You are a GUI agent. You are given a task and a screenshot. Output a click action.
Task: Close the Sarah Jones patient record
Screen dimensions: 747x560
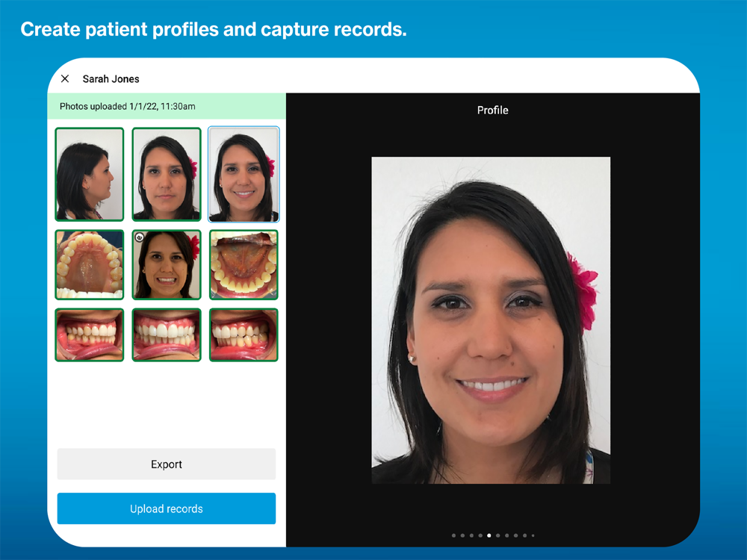tap(65, 78)
